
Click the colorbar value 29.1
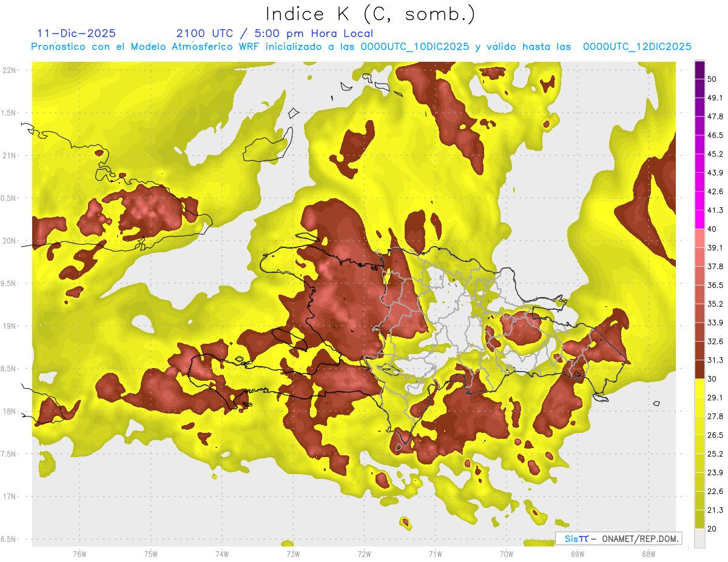point(715,398)
